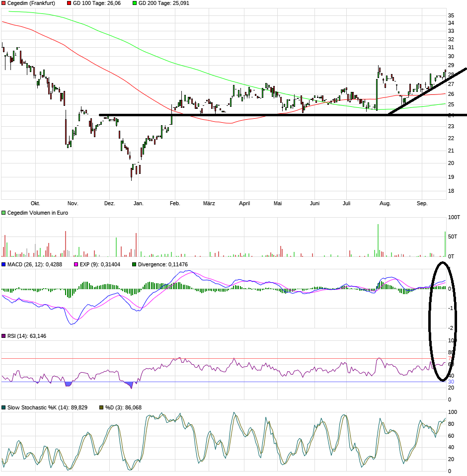Image resolution: width=467 pixels, height=476 pixels.
Task: Click the 'Juni' month axis label
Action: point(314,203)
